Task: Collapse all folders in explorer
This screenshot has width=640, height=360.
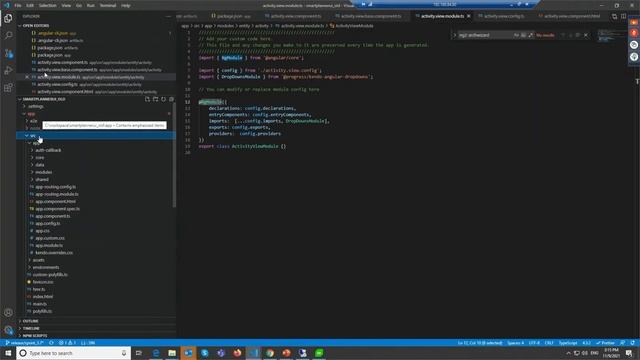Action: 171,99
